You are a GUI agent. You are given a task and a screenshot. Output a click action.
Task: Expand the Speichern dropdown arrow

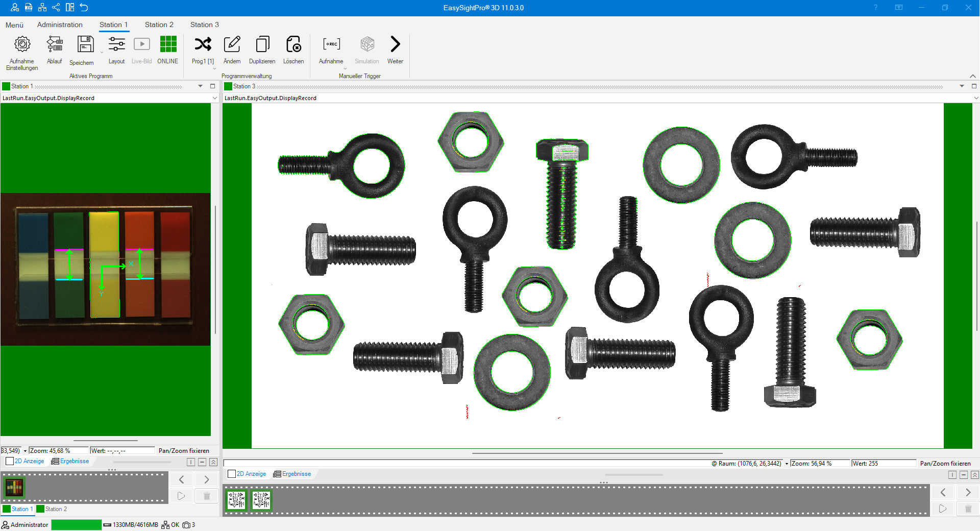pyautogui.click(x=102, y=53)
